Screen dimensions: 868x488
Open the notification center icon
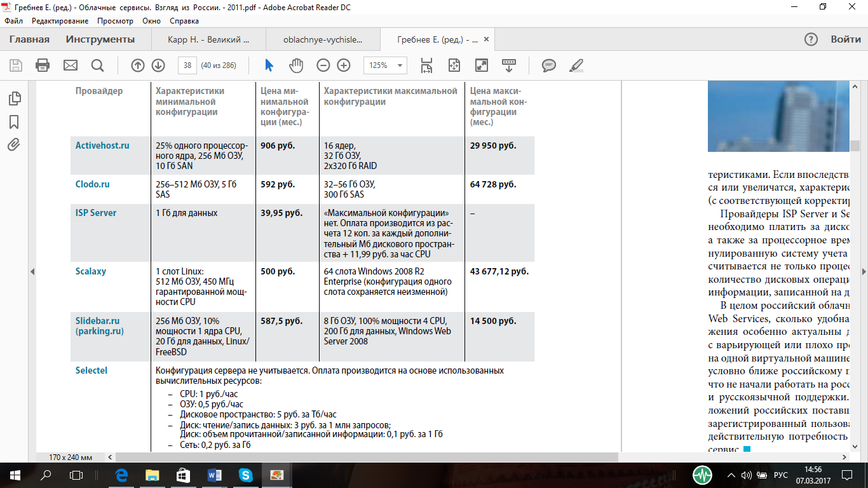(848, 475)
